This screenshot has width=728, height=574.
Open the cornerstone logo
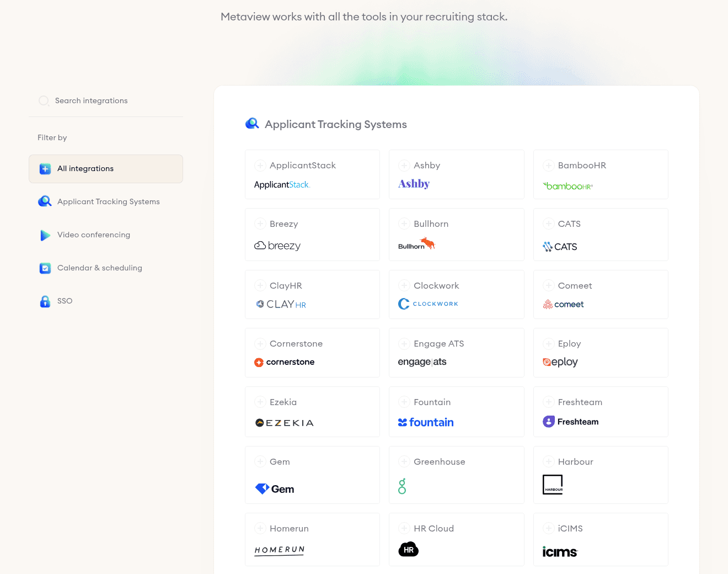click(284, 363)
